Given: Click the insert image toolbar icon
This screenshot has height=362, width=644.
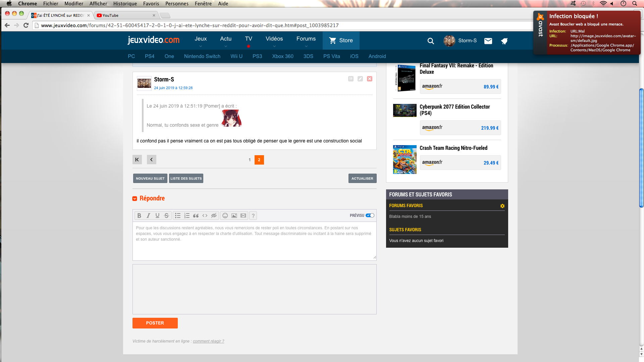Looking at the screenshot, I should click(x=234, y=216).
